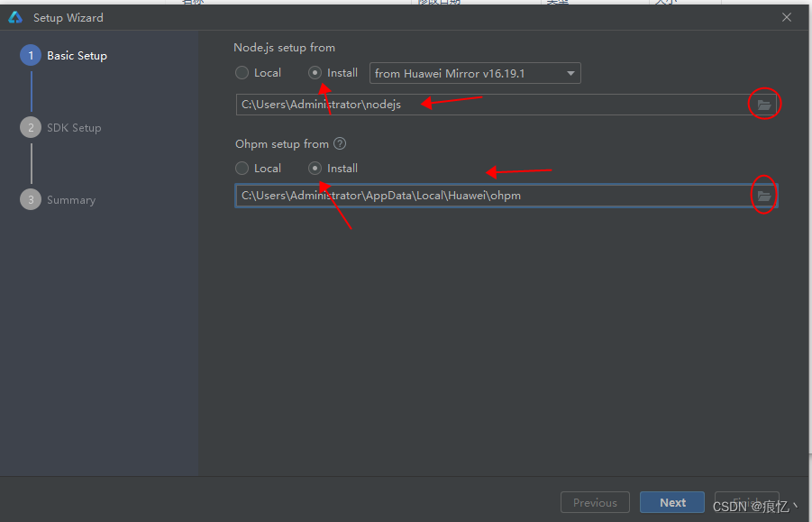Click step circle 3 Summary
Viewport: 812px width, 522px height.
point(30,199)
